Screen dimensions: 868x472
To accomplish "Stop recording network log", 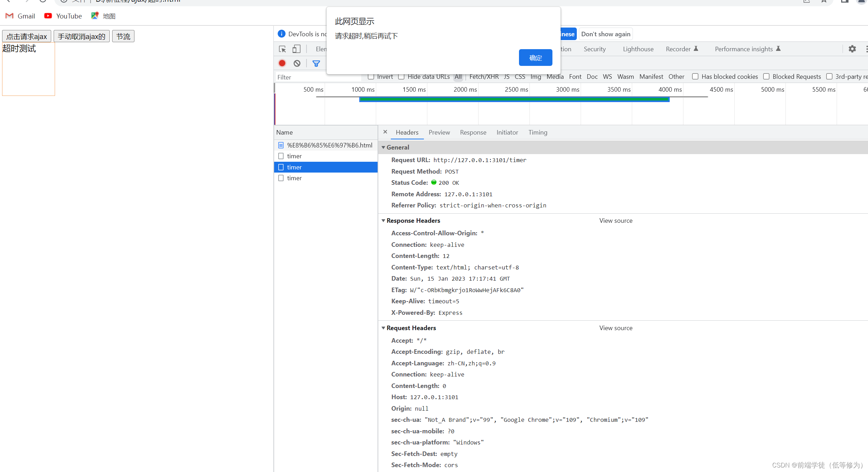I will click(282, 63).
